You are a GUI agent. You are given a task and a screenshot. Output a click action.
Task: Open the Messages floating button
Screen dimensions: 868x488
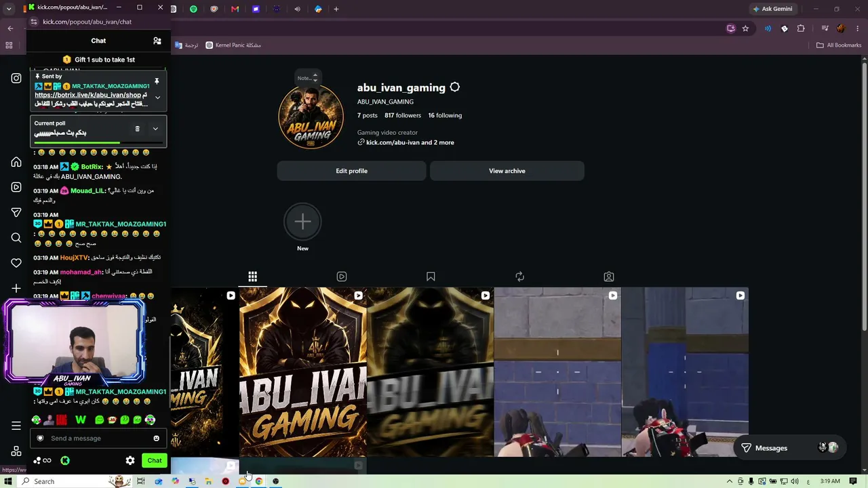(x=791, y=448)
